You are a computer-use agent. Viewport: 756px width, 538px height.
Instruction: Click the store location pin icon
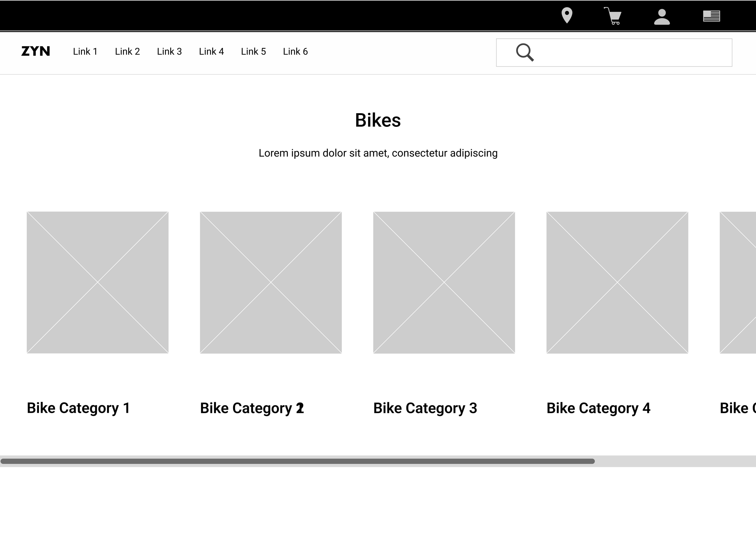[567, 15]
